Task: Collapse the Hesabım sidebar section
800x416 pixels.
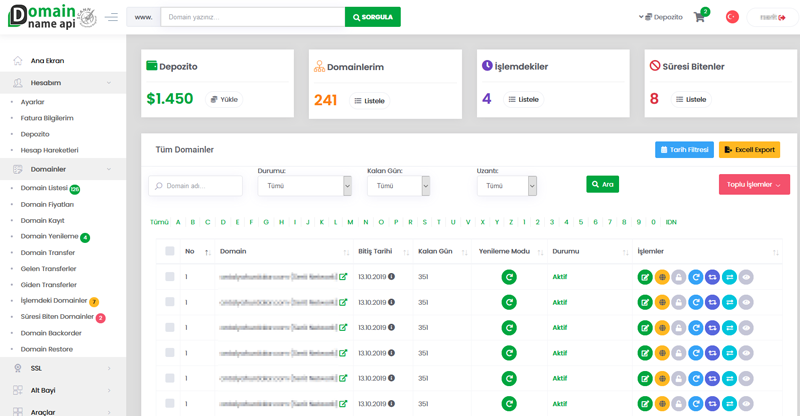Action: [63, 83]
